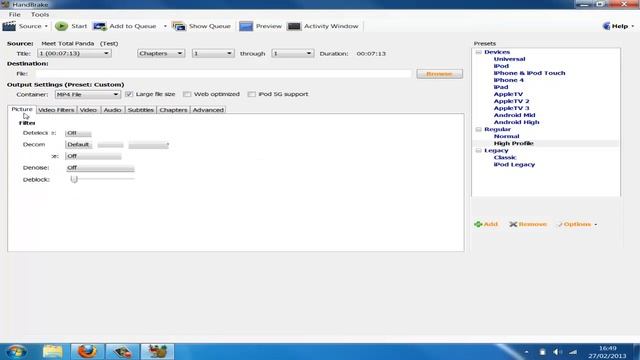Image resolution: width=640 pixels, height=360 pixels.
Task: Click the network signal tray icon
Action: (573, 352)
